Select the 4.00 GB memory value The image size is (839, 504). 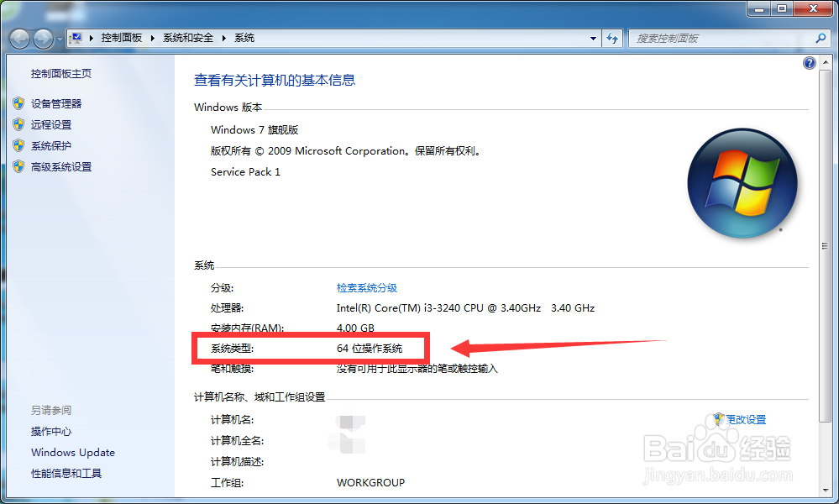click(355, 328)
